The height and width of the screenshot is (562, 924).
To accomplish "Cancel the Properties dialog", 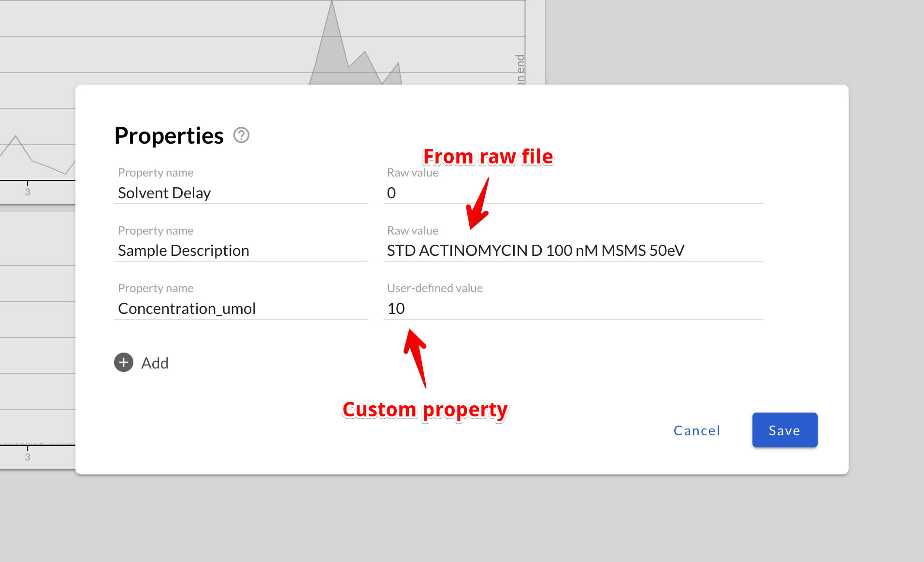I will pos(696,430).
